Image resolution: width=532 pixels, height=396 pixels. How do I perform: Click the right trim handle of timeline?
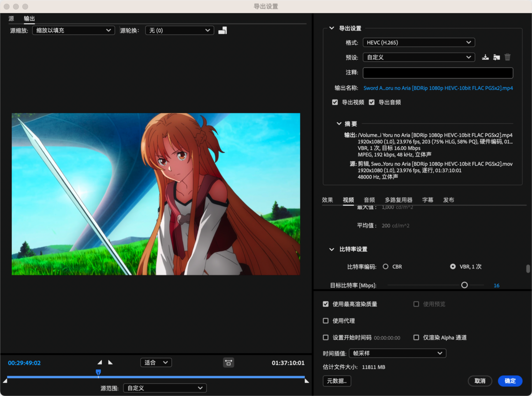[x=307, y=381]
